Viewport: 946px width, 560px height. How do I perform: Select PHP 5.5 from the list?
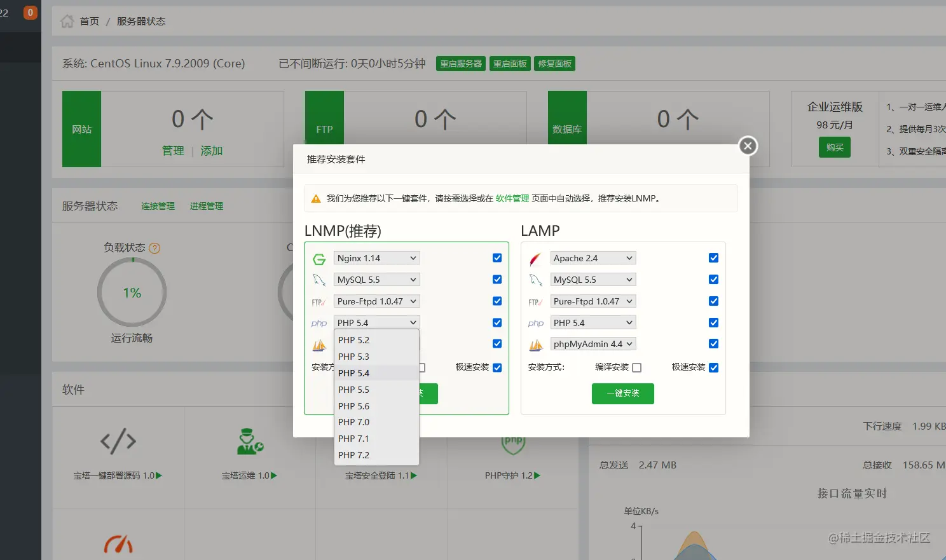(376, 390)
